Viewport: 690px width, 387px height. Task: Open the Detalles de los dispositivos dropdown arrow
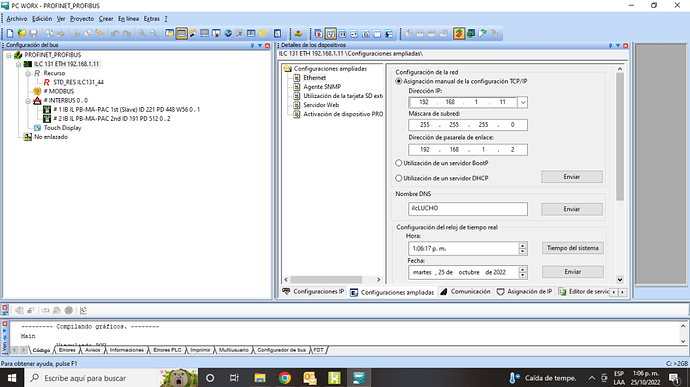618,45
